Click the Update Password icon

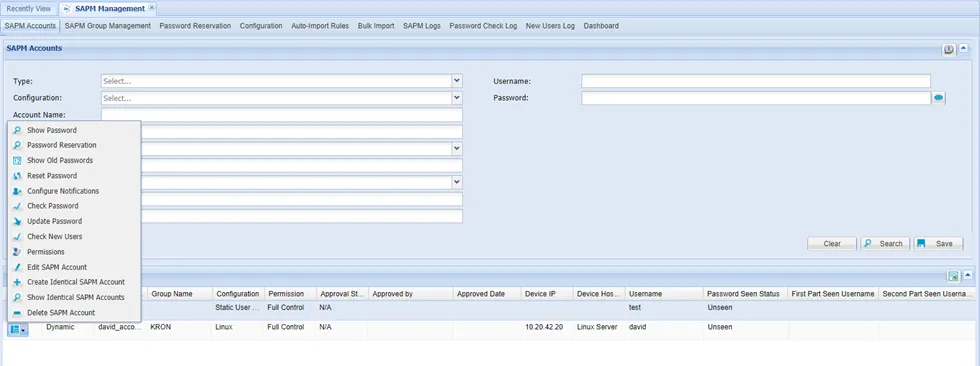[18, 221]
